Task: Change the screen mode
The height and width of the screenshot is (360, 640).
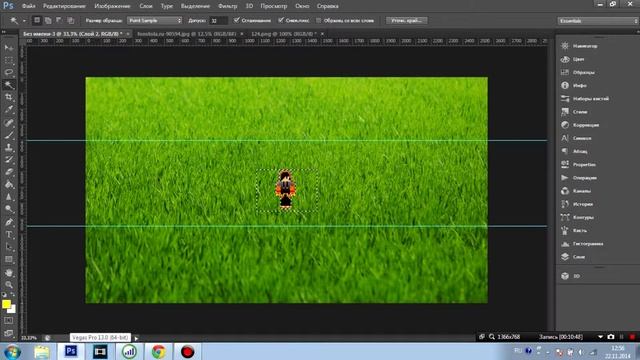Action: point(9,333)
